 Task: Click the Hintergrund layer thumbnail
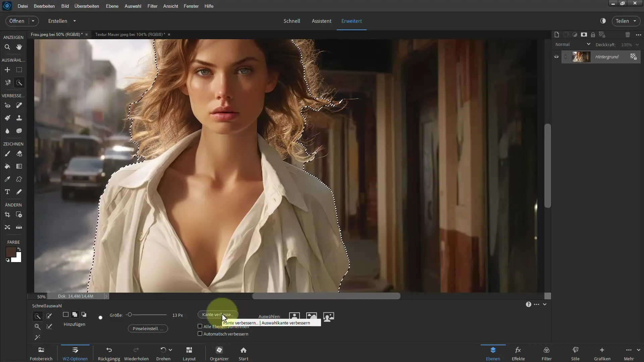click(581, 56)
